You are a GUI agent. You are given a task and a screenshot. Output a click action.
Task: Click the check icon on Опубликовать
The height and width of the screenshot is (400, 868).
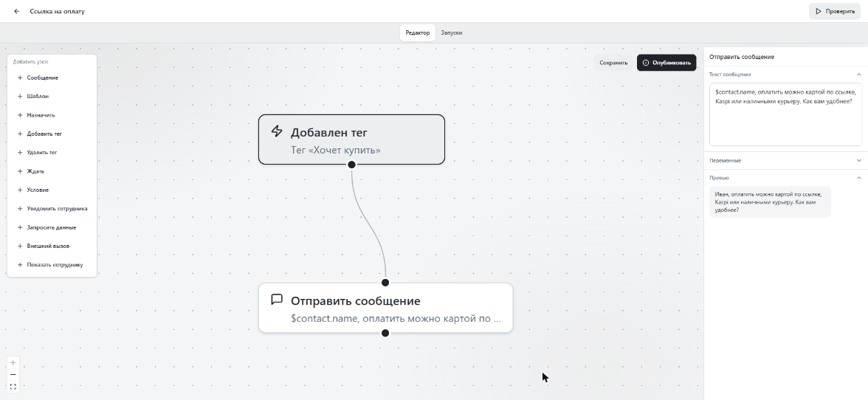(x=645, y=63)
